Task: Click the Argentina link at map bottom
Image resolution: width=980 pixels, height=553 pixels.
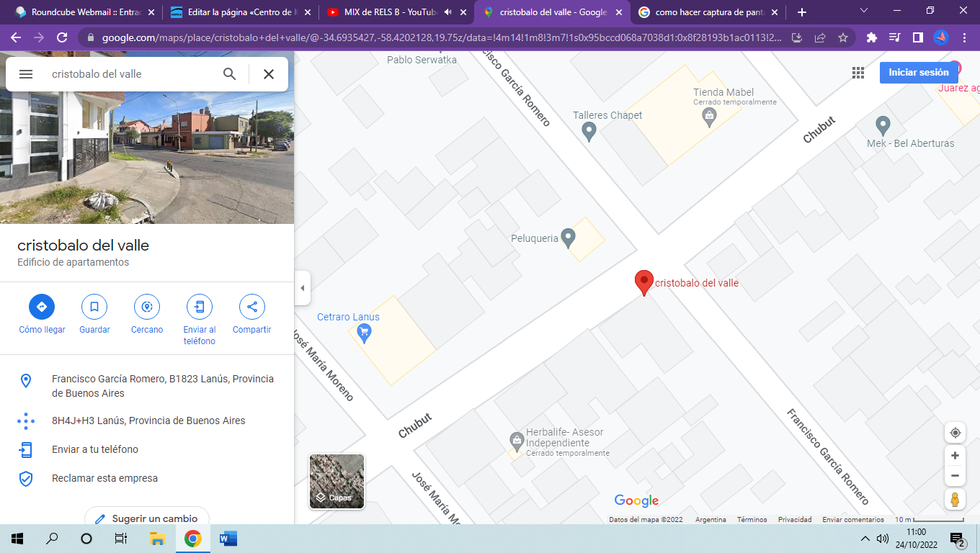Action: point(710,520)
